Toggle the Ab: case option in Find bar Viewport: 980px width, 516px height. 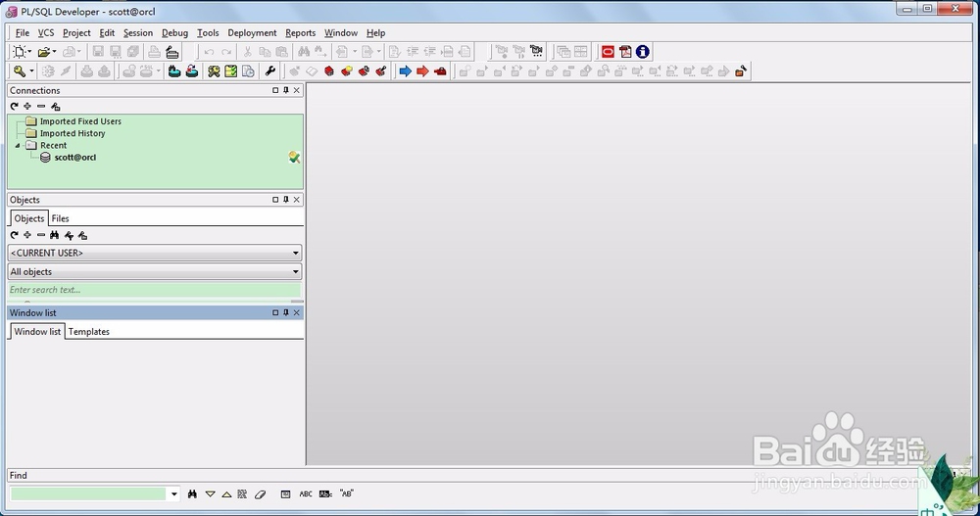325,494
